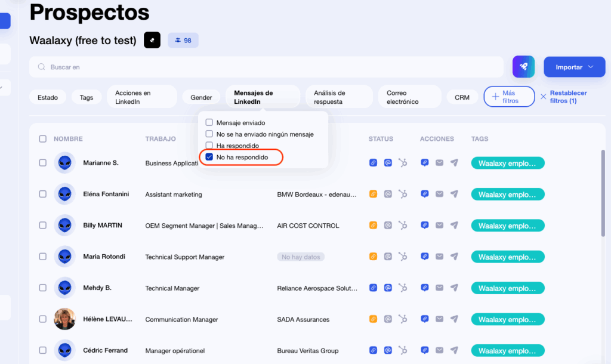Open the Tags filter dropdown

[x=87, y=97]
